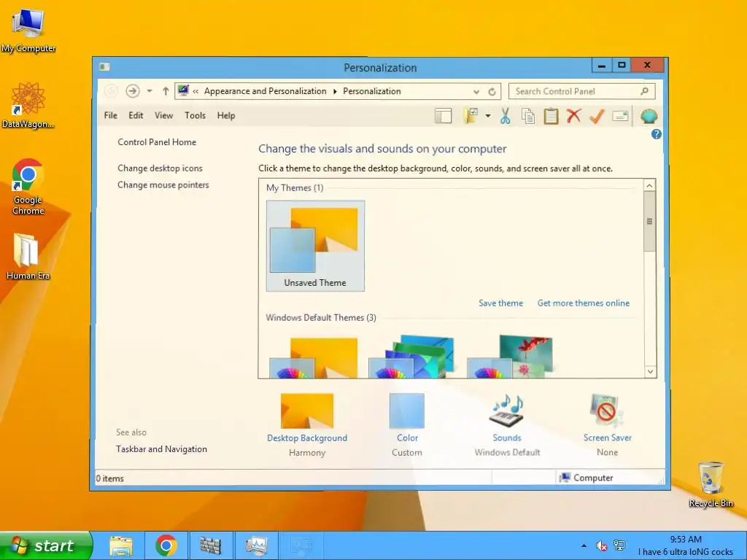Click themes list scroll up arrow

(649, 186)
